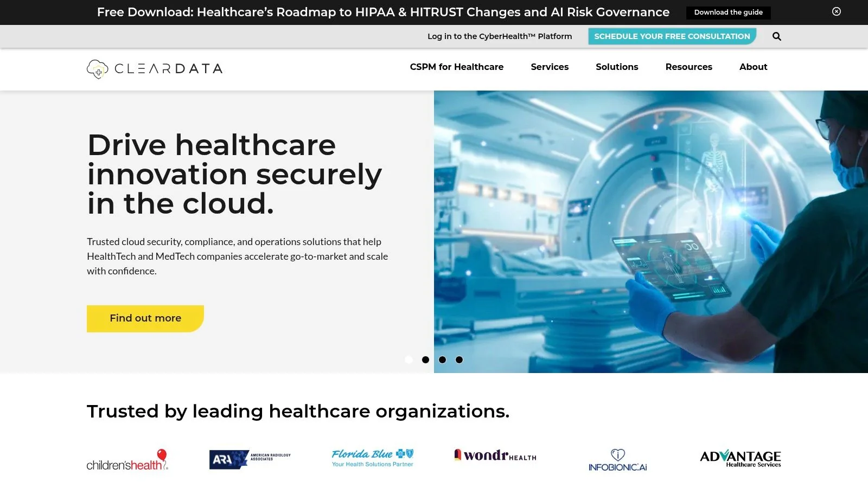The height and width of the screenshot is (488, 868).
Task: Jump to the fourth carousel slide
Action: (x=459, y=359)
